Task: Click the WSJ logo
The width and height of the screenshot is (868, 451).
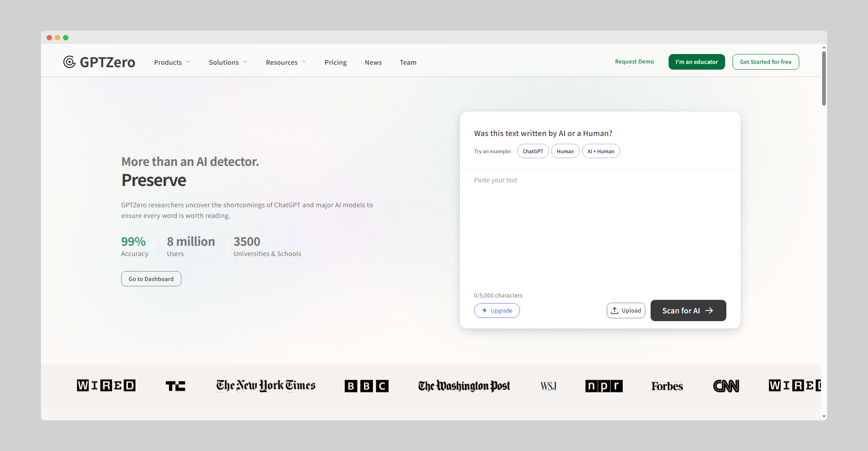Action: click(548, 386)
